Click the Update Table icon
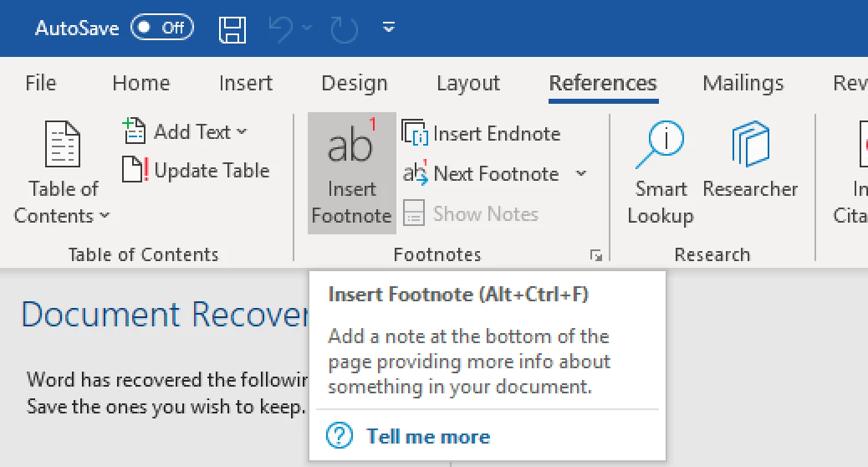Viewport: 868px width, 467px height. 135,171
